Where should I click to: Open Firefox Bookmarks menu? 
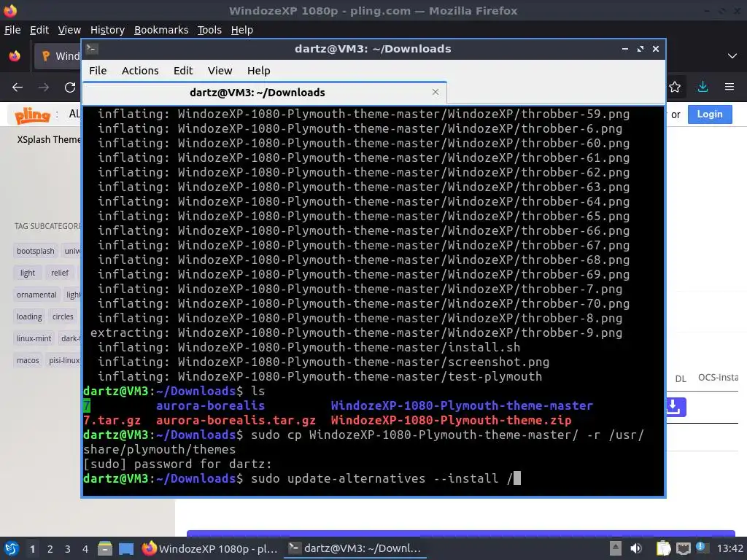161,30
